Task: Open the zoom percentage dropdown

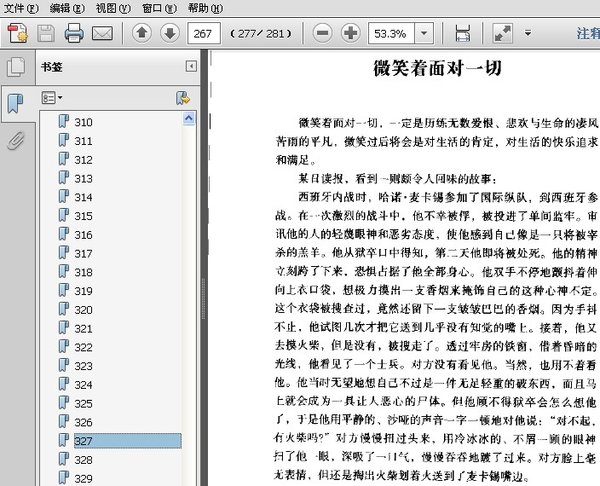Action: tap(425, 33)
